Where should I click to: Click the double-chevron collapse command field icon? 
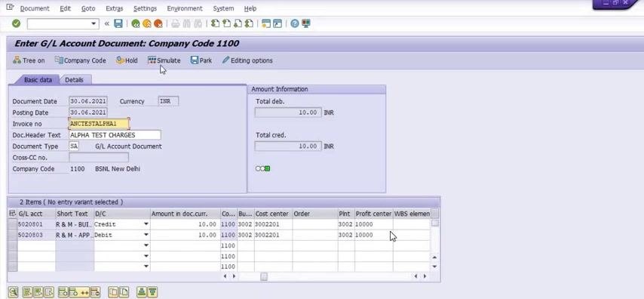coord(107,24)
